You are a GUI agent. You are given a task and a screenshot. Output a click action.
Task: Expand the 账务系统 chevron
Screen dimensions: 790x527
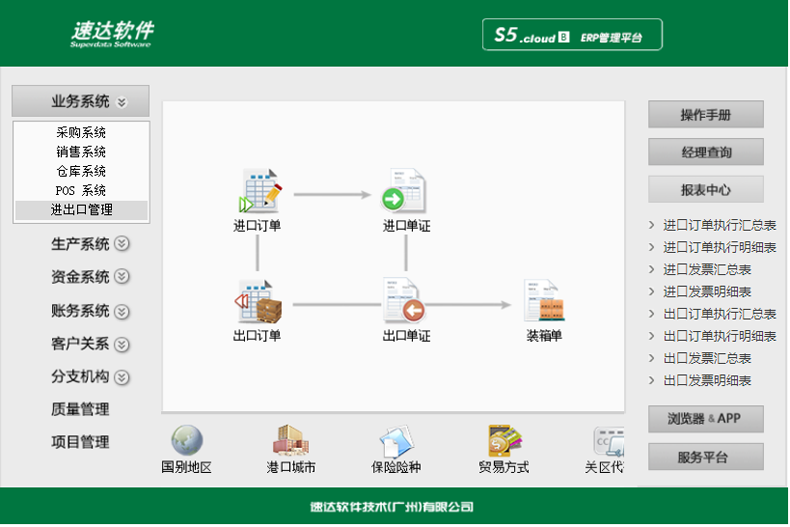click(x=121, y=312)
